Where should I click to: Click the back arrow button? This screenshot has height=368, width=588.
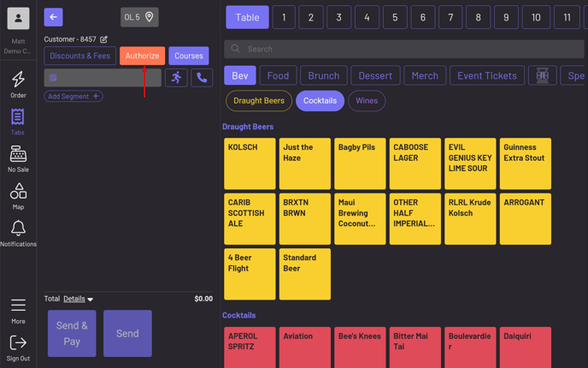click(x=53, y=17)
